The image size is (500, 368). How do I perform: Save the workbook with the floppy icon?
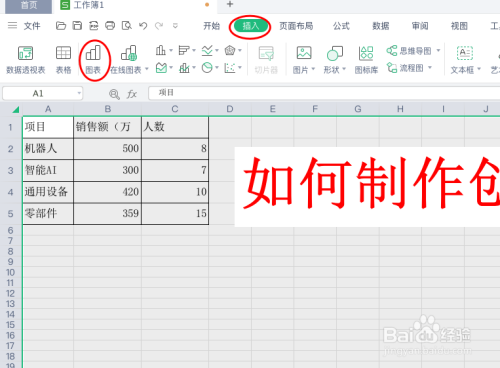tap(77, 25)
